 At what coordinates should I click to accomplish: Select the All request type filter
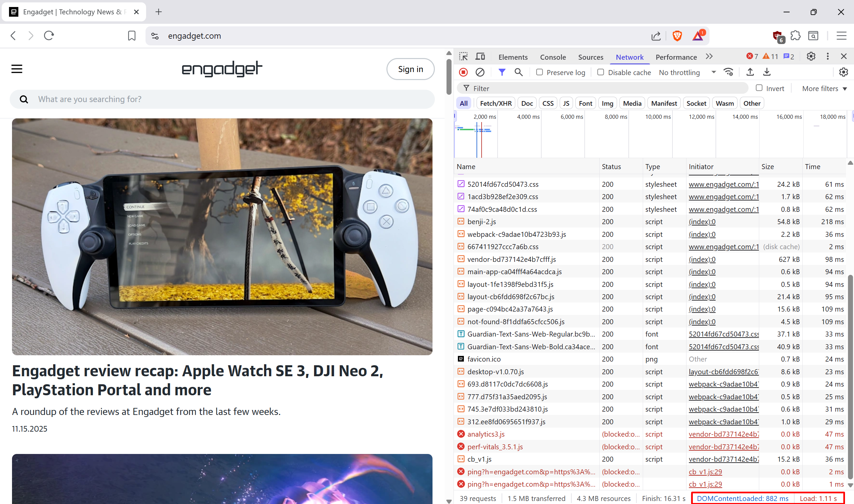click(463, 103)
